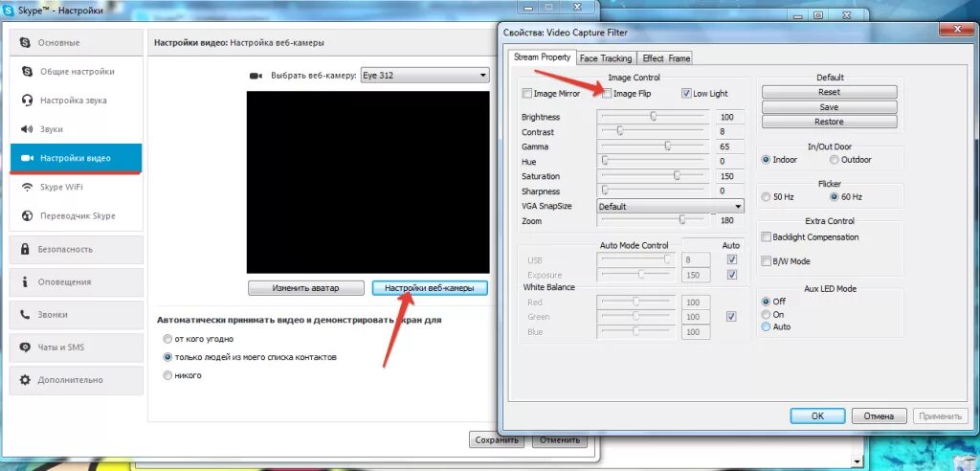Click globe icon beside Переводчик Skype
The height and width of the screenshot is (471, 980).
[27, 215]
